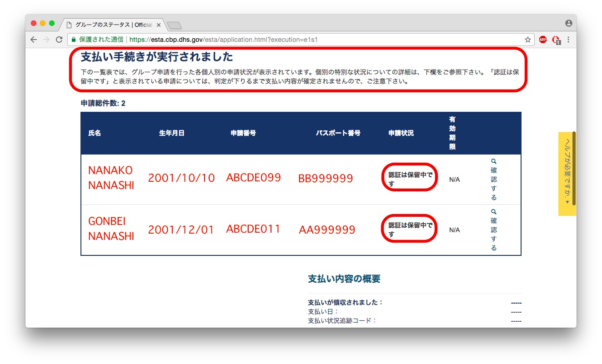Image resolution: width=602 pixels, height=364 pixels.
Task: Click the 申請番号 column header
Action: [243, 133]
